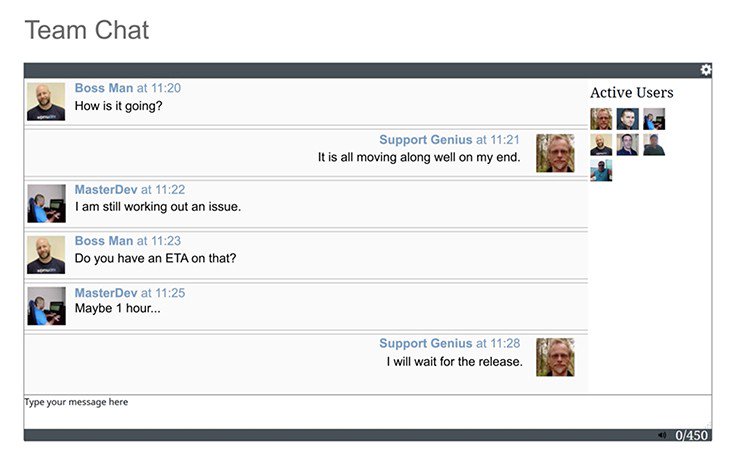Click Support Genius avatar beside 11:21 message
This screenshot has width=735, height=470.
(555, 153)
